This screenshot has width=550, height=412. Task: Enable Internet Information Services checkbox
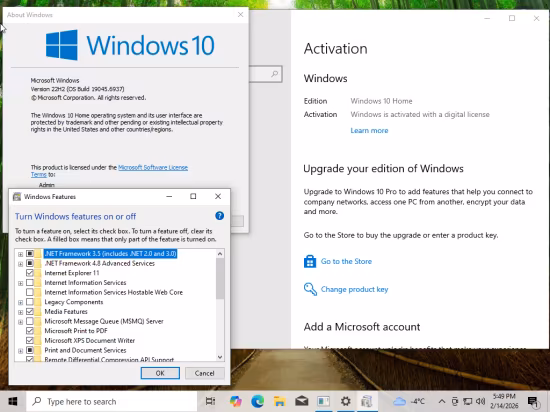tap(30, 283)
